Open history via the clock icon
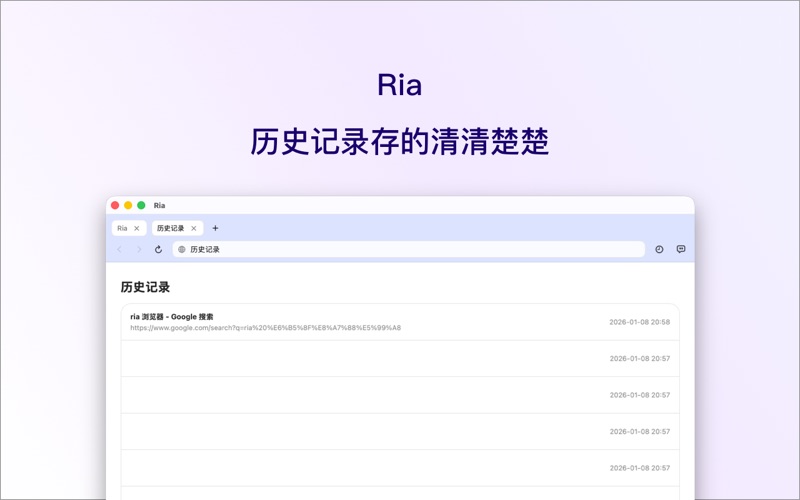The height and width of the screenshot is (500, 800). point(659,249)
